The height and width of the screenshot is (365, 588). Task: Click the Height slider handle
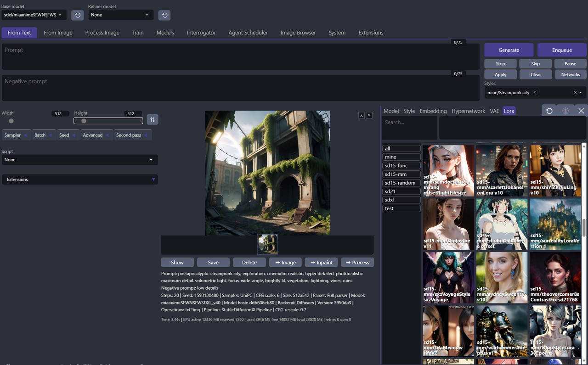click(x=84, y=121)
